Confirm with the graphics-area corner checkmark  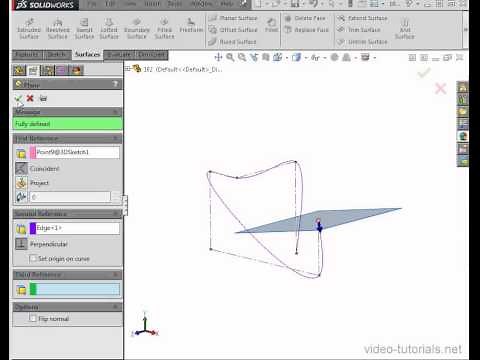tap(424, 73)
